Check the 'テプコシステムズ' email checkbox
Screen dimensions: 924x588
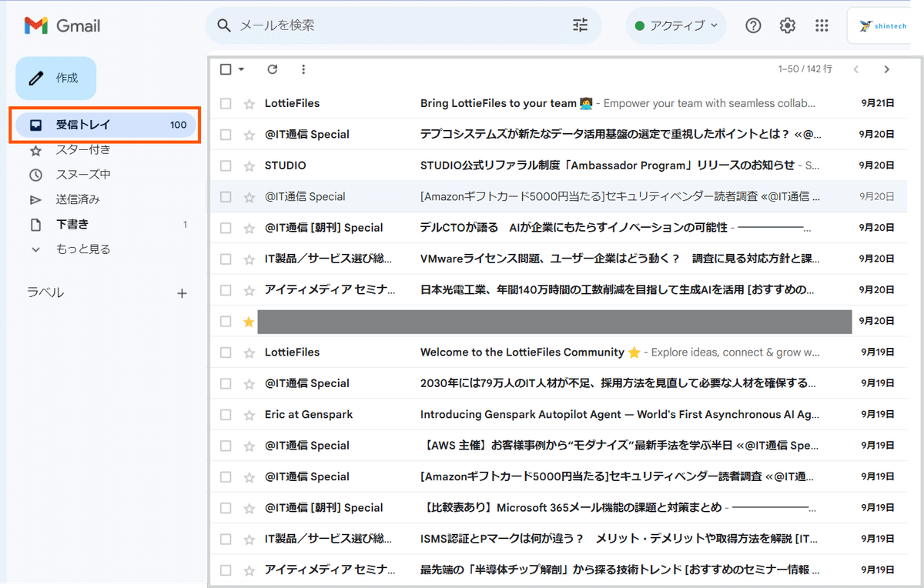click(x=226, y=135)
